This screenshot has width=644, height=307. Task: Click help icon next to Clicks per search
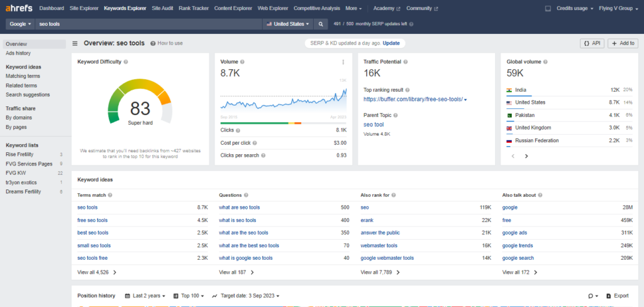[264, 155]
